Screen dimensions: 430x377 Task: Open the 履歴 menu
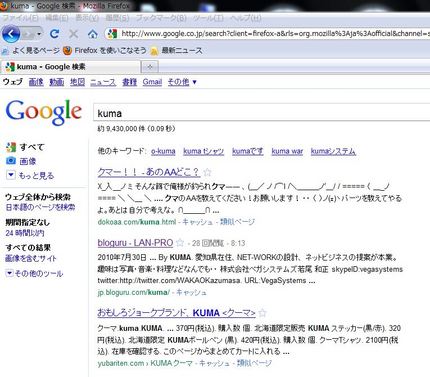[x=117, y=18]
